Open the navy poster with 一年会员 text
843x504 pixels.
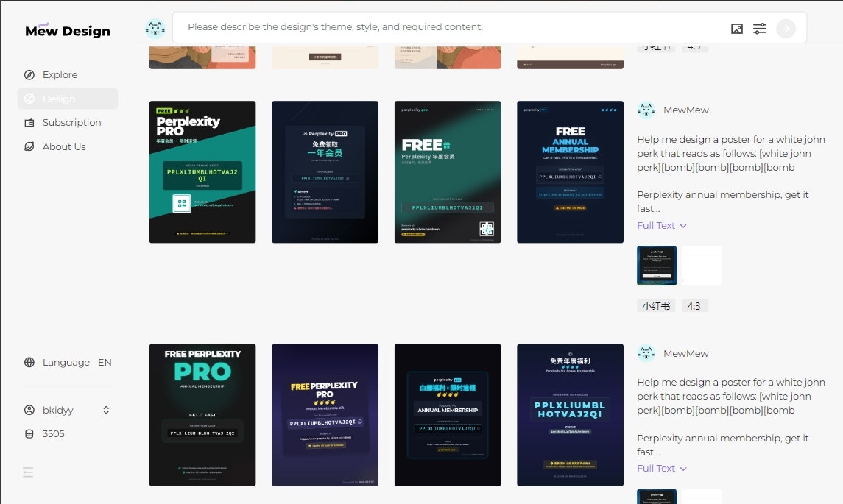coord(325,172)
